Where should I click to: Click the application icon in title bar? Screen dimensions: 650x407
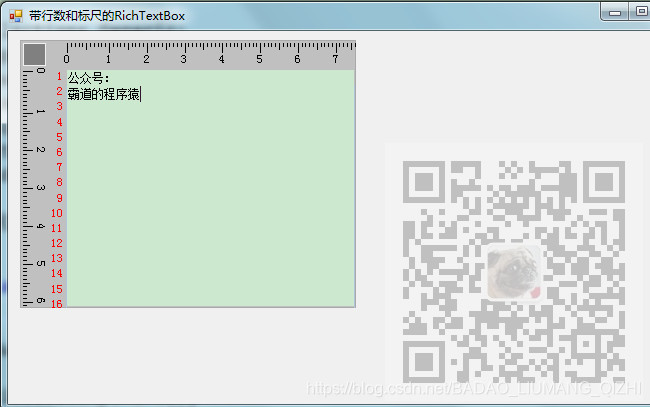point(16,16)
